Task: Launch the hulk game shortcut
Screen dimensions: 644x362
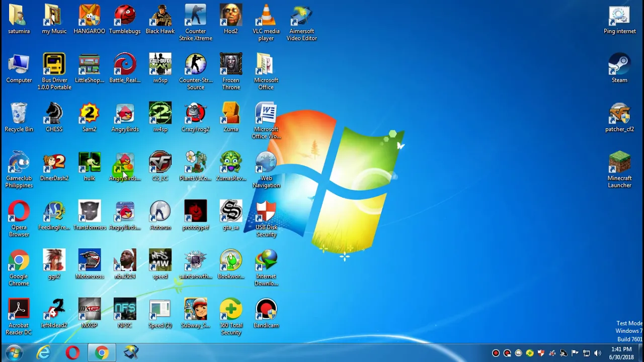Action: (x=89, y=166)
